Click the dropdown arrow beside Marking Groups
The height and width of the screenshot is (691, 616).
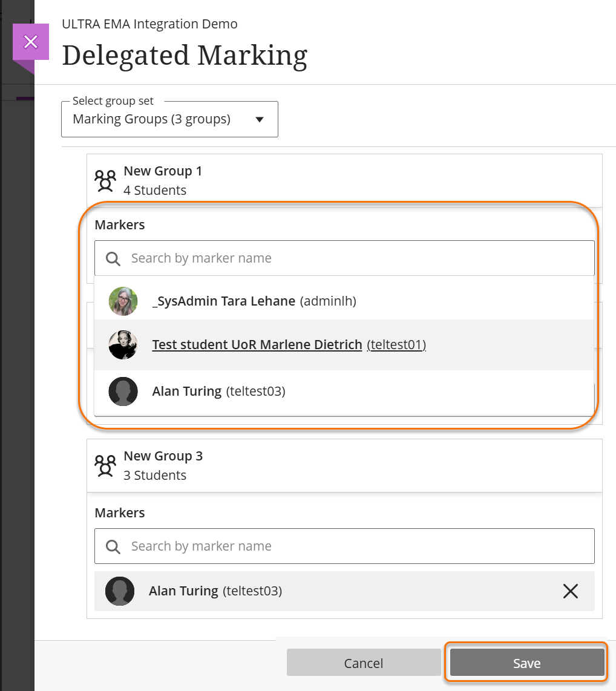pyautogui.click(x=260, y=120)
